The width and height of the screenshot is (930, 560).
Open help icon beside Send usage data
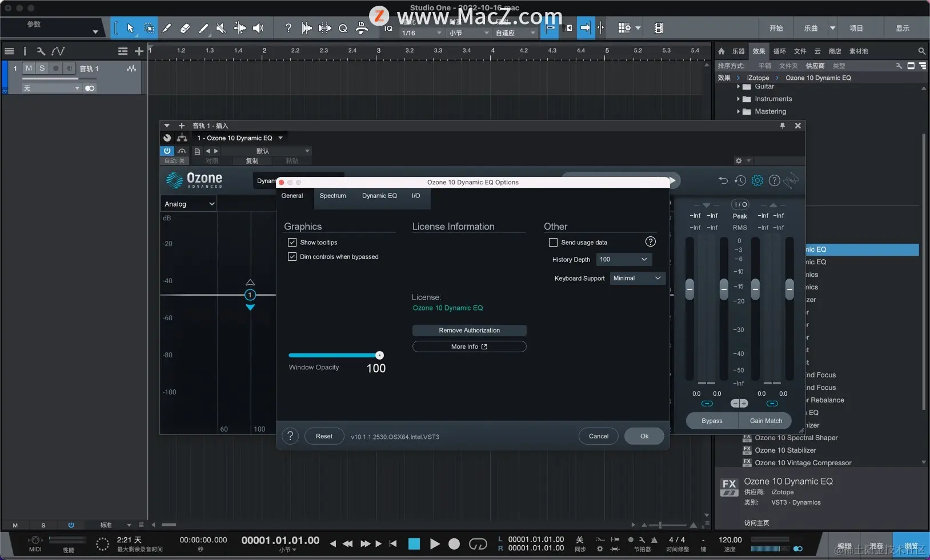click(650, 241)
